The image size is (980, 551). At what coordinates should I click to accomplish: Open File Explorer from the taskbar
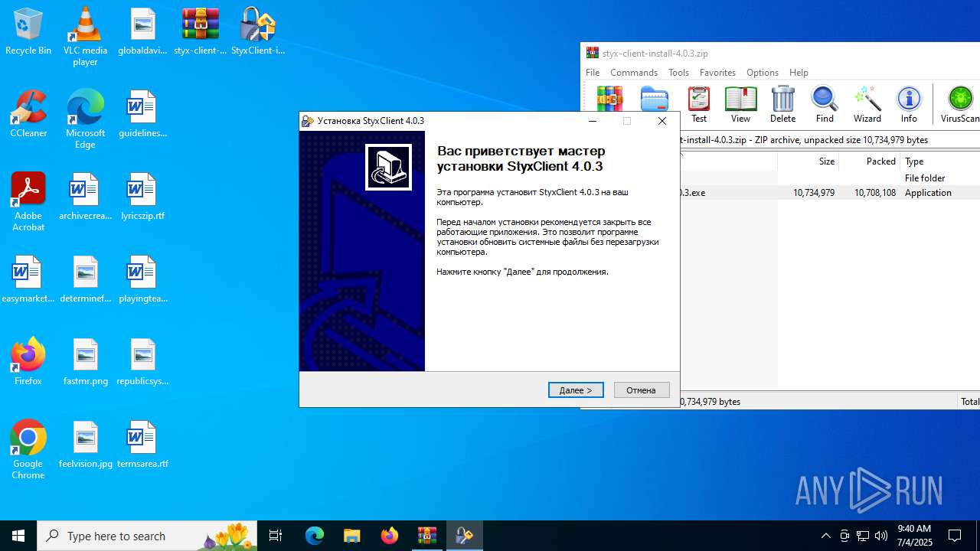351,536
